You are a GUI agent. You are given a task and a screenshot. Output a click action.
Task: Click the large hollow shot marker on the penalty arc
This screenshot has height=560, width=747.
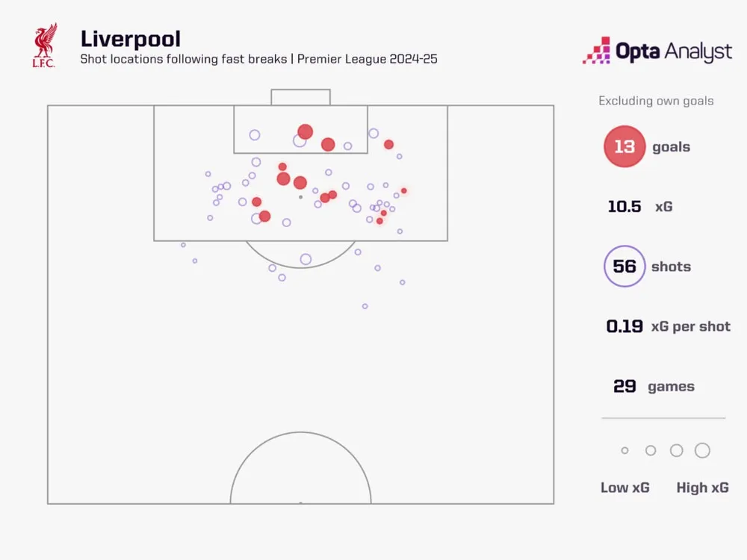click(306, 259)
